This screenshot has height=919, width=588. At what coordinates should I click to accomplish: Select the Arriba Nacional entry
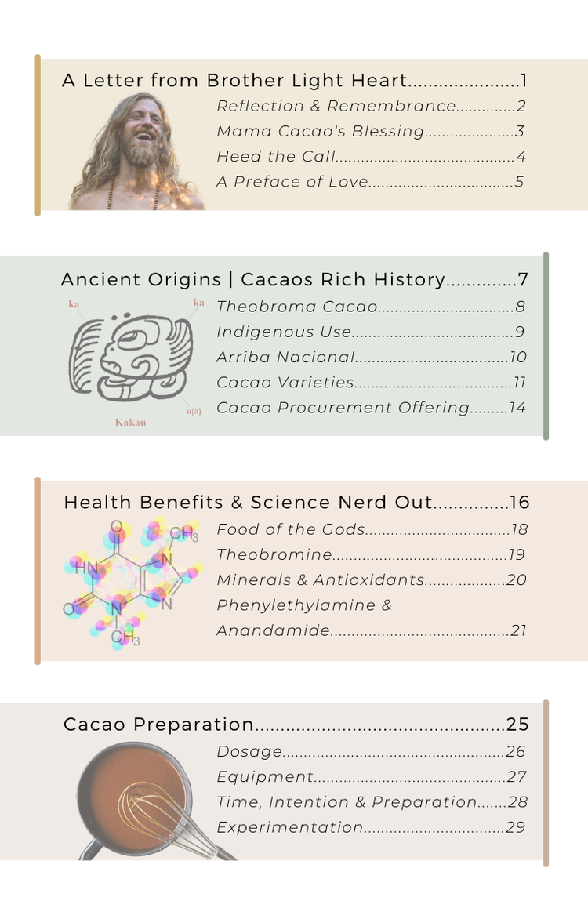click(372, 357)
